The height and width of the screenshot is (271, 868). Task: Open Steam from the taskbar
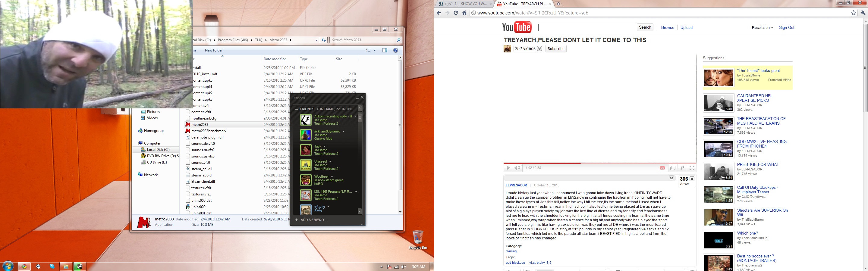click(x=80, y=266)
